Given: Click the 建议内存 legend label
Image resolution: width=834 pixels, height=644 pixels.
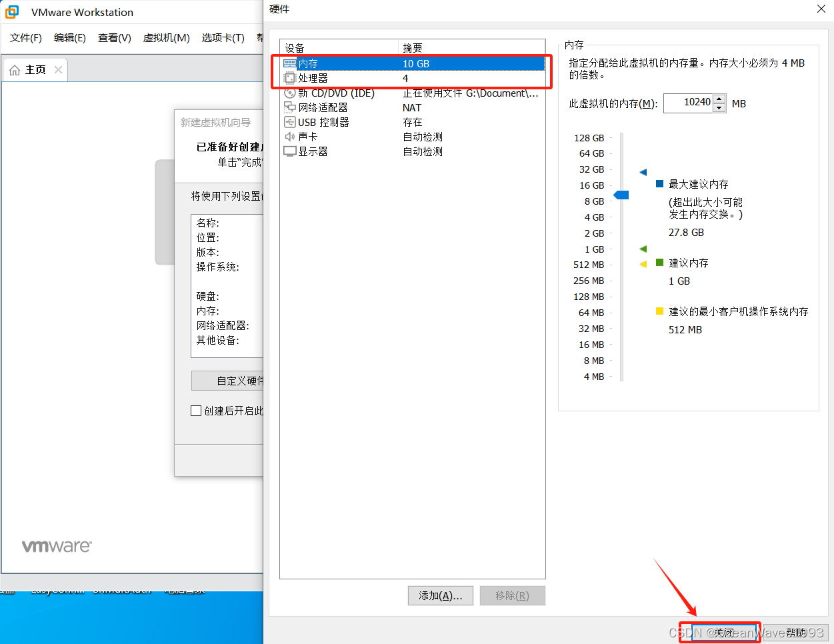Looking at the screenshot, I should 688,263.
